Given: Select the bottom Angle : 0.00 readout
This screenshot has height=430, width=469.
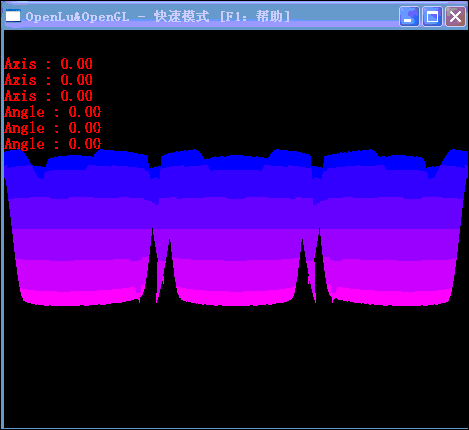Looking at the screenshot, I should (53, 144).
